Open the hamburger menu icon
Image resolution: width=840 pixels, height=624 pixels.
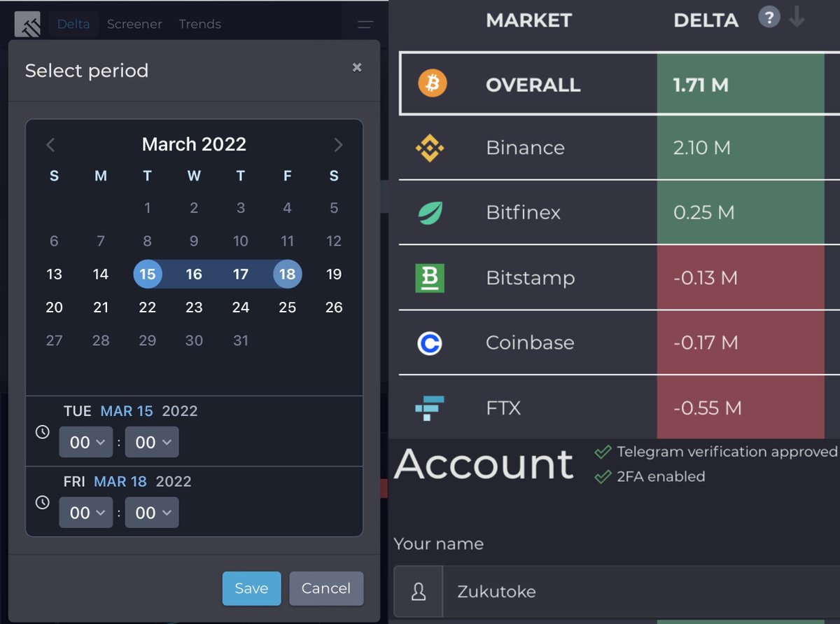pos(365,25)
